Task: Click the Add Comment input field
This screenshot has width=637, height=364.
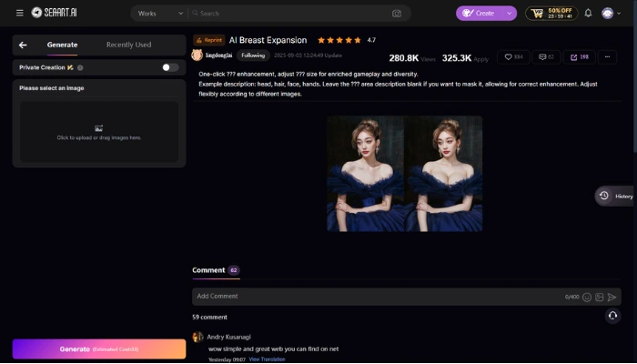Action: pyautogui.click(x=373, y=297)
